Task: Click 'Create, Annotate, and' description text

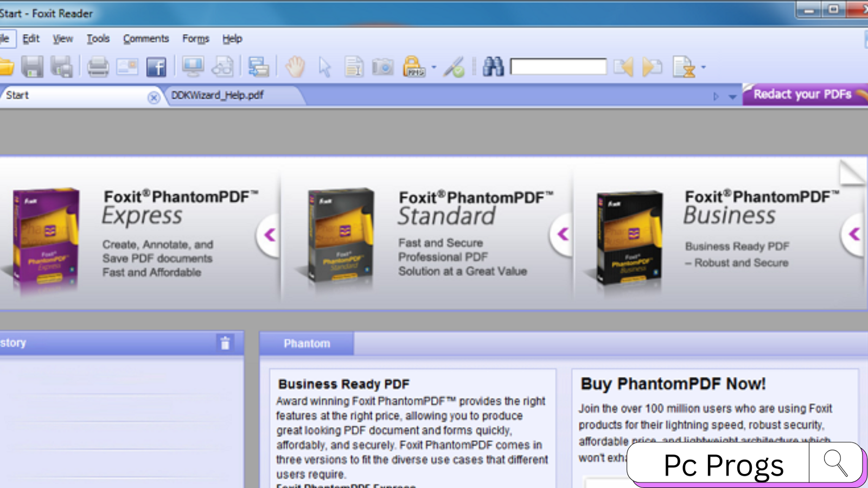Action: click(158, 245)
